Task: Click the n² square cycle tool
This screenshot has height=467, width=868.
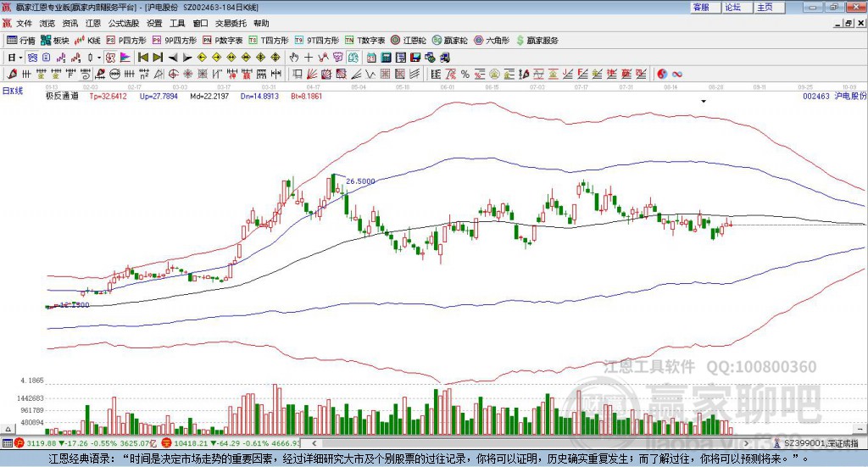Action: pos(144,74)
